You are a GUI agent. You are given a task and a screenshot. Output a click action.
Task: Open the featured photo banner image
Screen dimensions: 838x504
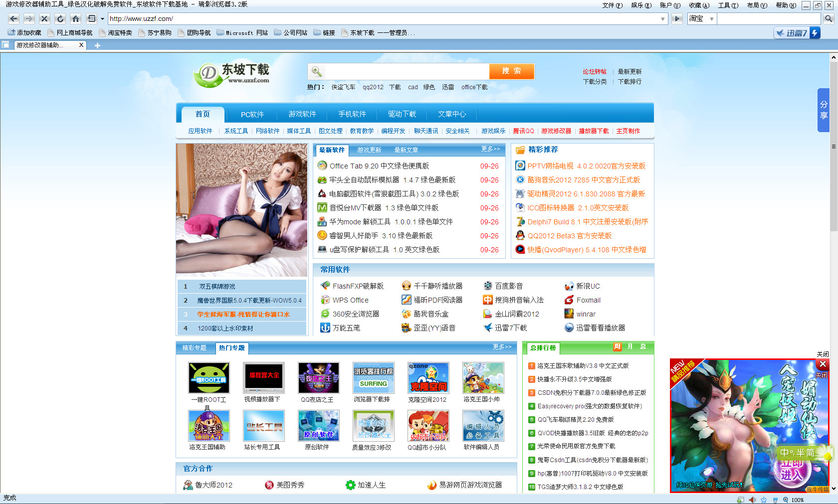click(x=241, y=210)
